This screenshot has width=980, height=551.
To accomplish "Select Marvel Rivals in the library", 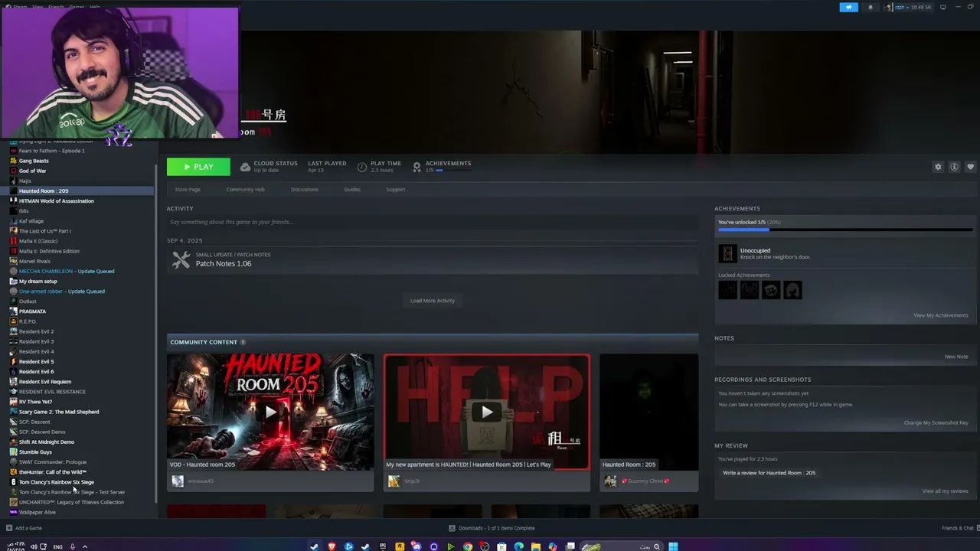I will [x=34, y=261].
